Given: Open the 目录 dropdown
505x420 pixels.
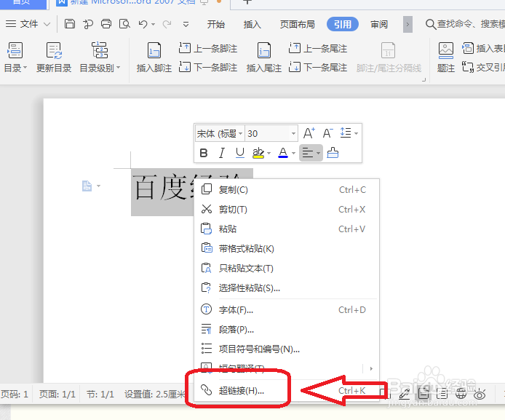Looking at the screenshot, I should (x=15, y=58).
